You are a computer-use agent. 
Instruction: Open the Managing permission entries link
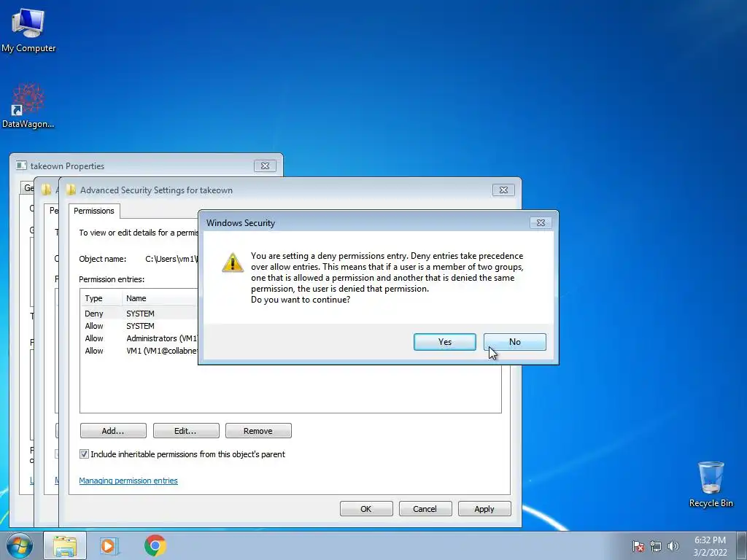128,481
